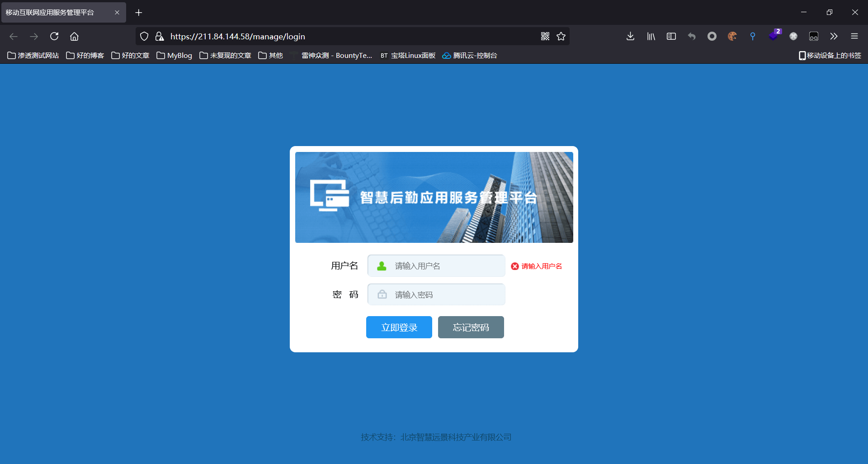Viewport: 868px width, 464px height.
Task: Open the cookie extension icon
Action: click(732, 36)
